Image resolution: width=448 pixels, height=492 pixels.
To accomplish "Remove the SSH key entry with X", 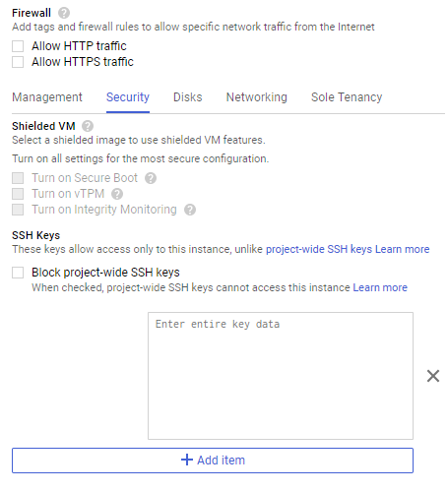I will (433, 376).
